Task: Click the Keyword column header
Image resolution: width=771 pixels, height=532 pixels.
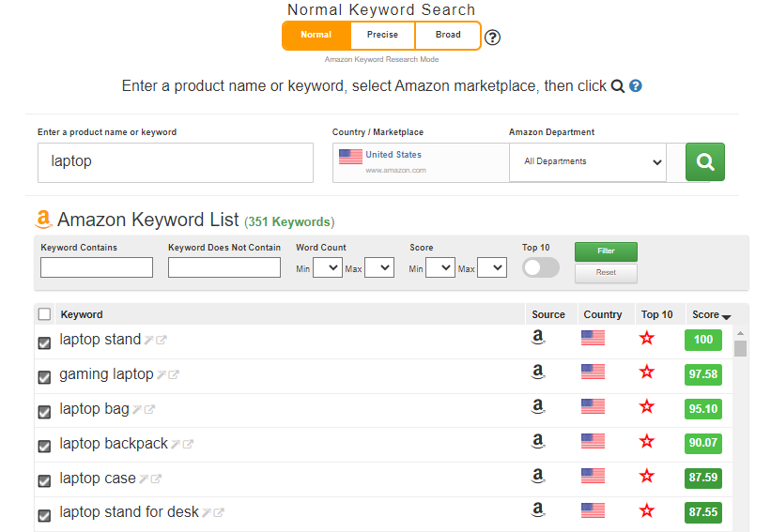Action: (82, 314)
